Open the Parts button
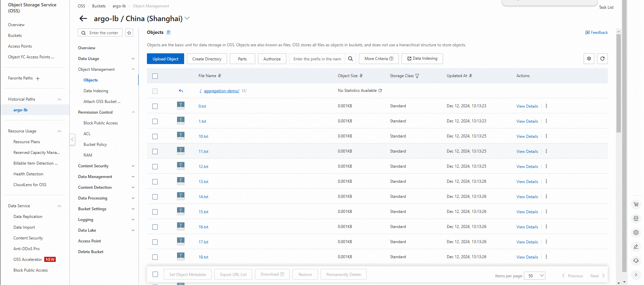644x285 pixels. (242, 59)
